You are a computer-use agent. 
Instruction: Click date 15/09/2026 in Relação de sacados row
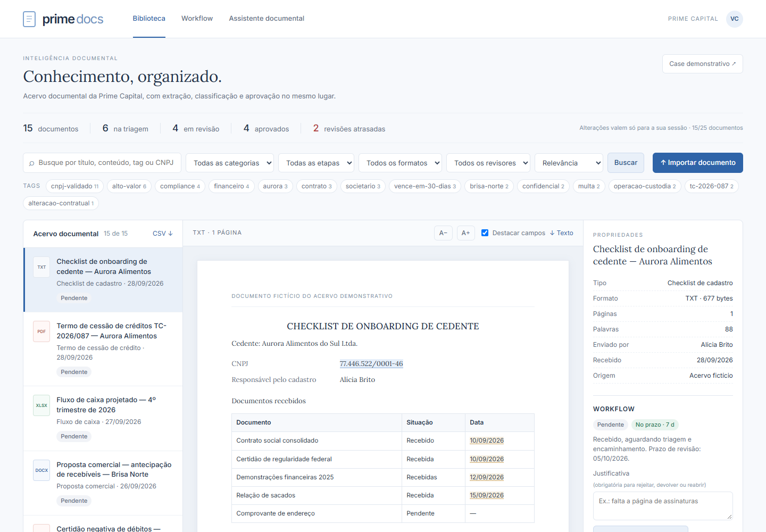[x=487, y=495]
